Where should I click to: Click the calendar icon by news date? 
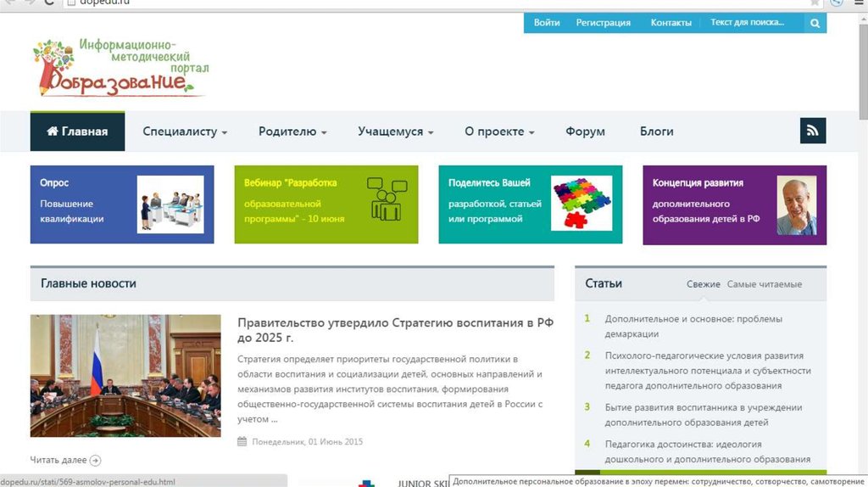point(242,441)
